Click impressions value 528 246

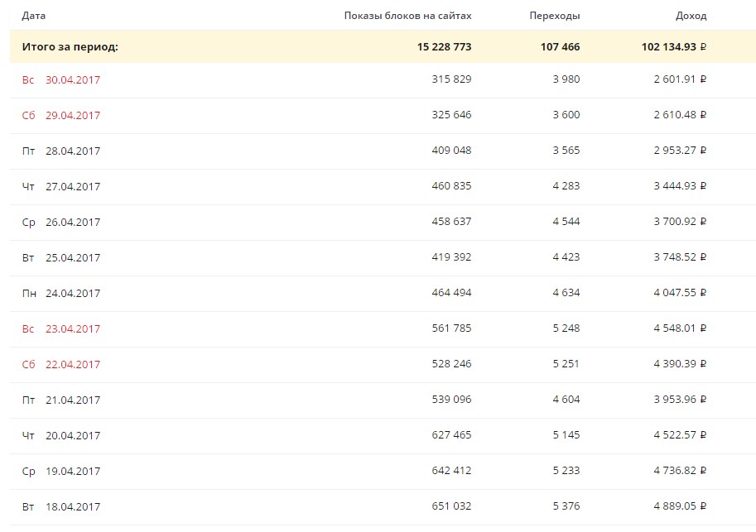[x=451, y=364]
